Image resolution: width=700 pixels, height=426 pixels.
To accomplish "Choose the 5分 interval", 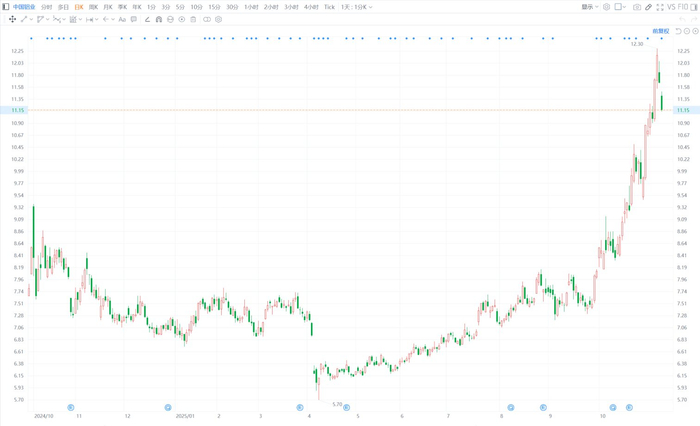I will click(x=180, y=7).
